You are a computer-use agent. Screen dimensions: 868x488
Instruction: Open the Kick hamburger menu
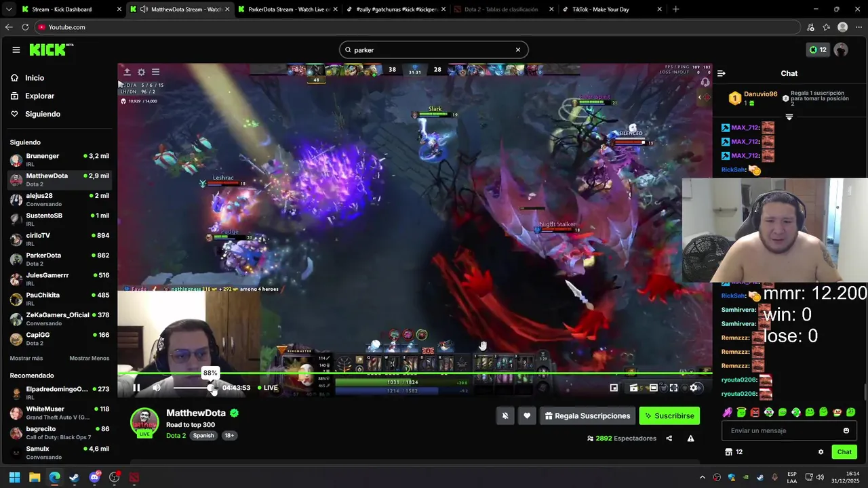16,49
